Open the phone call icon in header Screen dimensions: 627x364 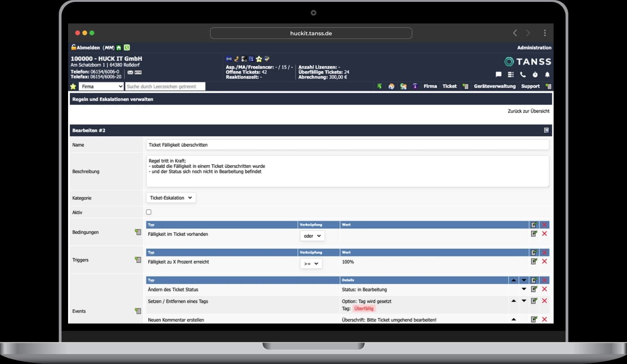[x=523, y=75]
